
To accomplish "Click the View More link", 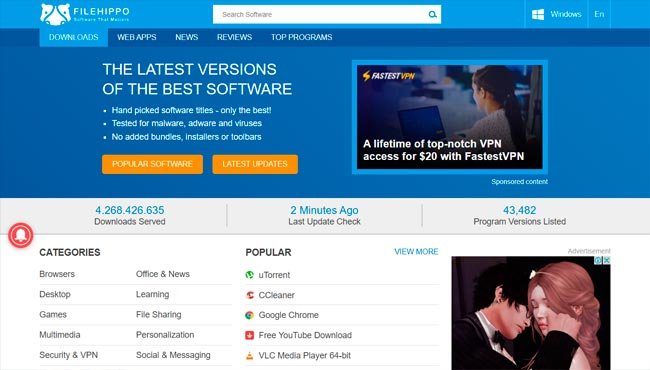I will coord(416,252).
